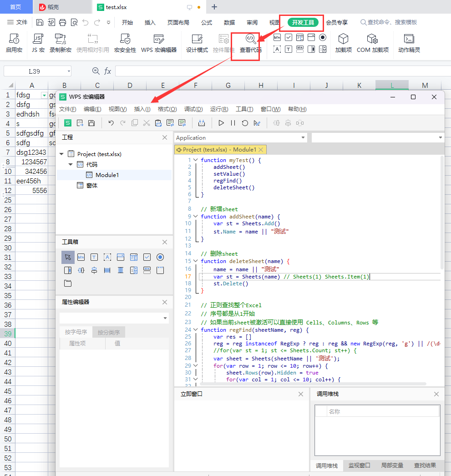The width and height of the screenshot is (451, 476).
Task: Close the Module1 code tab
Action: (261, 149)
